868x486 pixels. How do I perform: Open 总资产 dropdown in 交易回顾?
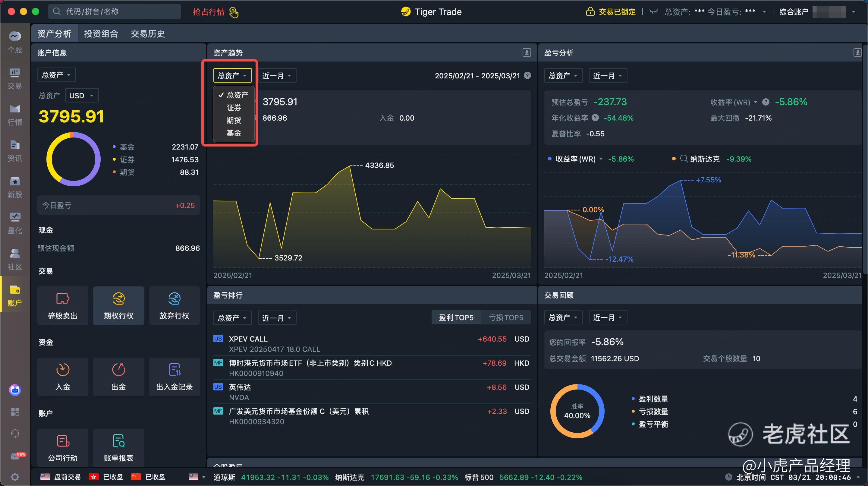[x=563, y=317]
